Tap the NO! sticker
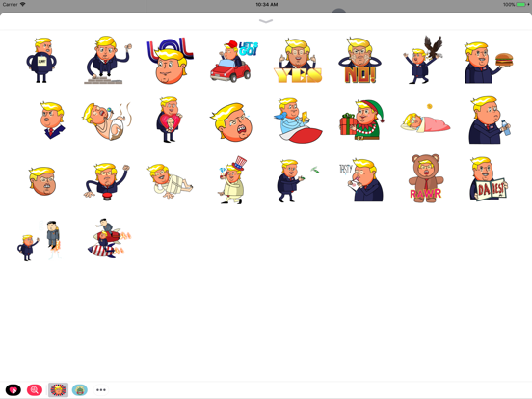 point(360,60)
